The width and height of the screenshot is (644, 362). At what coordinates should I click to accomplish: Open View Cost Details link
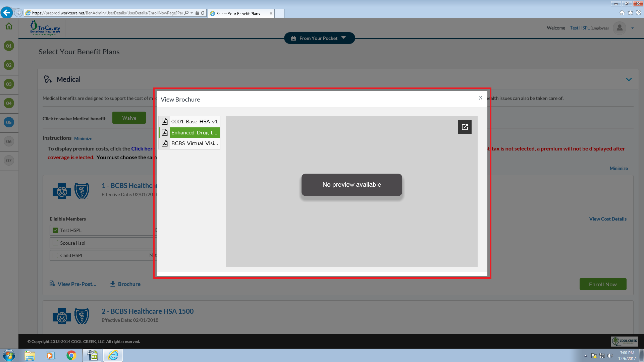[608, 219]
